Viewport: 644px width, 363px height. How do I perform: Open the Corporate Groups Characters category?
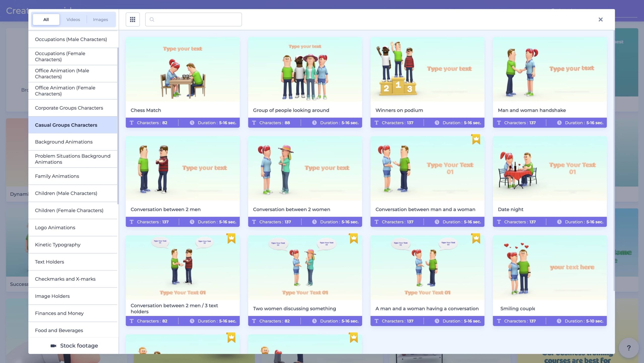(69, 108)
